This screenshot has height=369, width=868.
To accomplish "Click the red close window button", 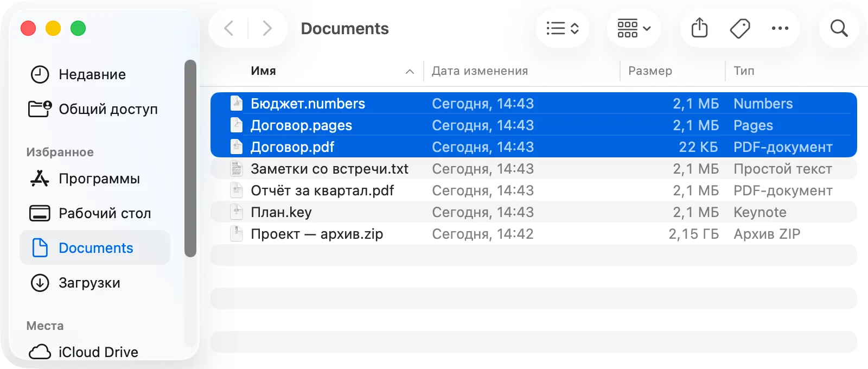I will pyautogui.click(x=28, y=28).
